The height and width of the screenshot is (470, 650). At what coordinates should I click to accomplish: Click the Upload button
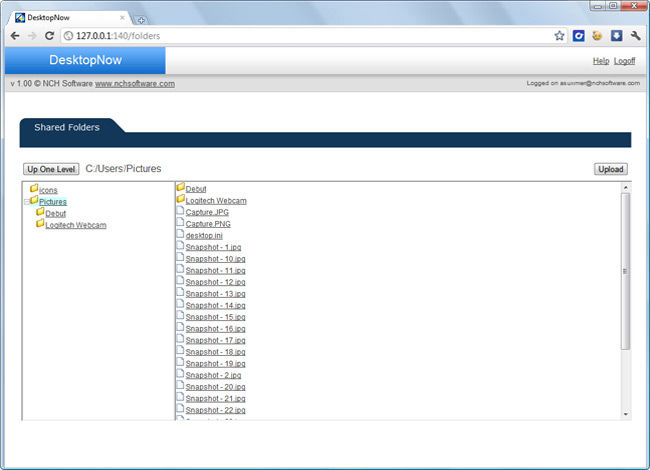pos(610,169)
